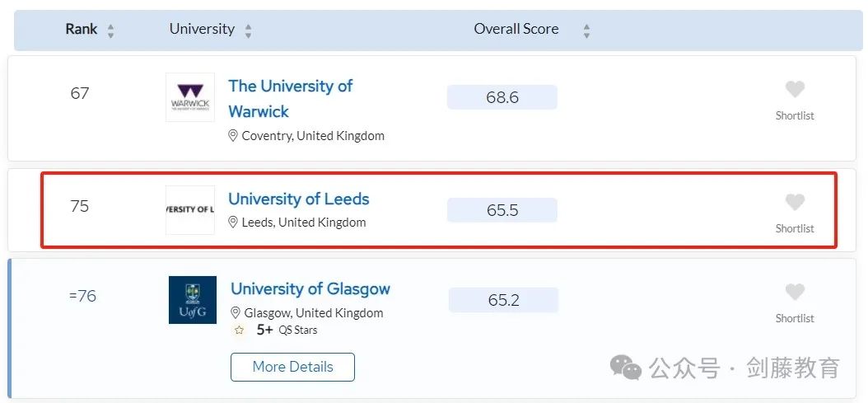Sort by University name using arrows
868x403 pixels.
coord(249,30)
